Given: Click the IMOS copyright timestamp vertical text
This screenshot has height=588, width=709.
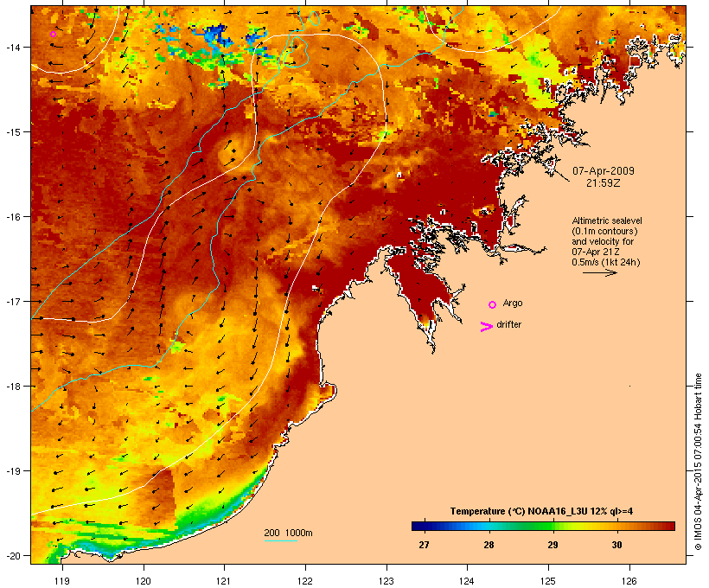Looking at the screenshot, I should 698,462.
